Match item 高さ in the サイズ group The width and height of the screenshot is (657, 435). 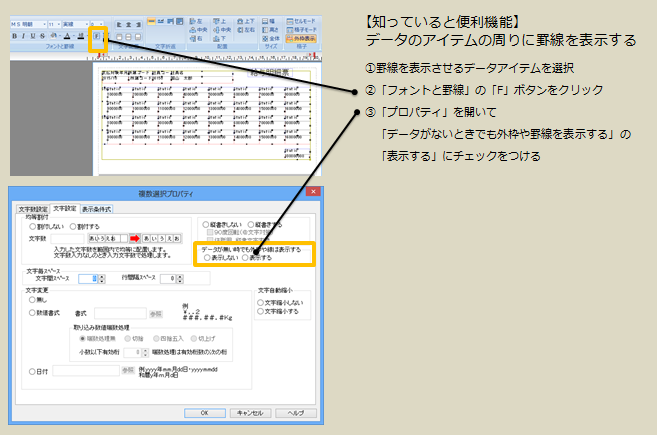pos(270,30)
